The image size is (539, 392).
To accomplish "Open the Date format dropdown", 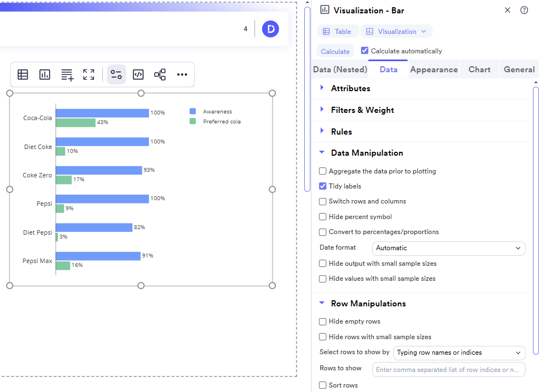I will pos(448,248).
